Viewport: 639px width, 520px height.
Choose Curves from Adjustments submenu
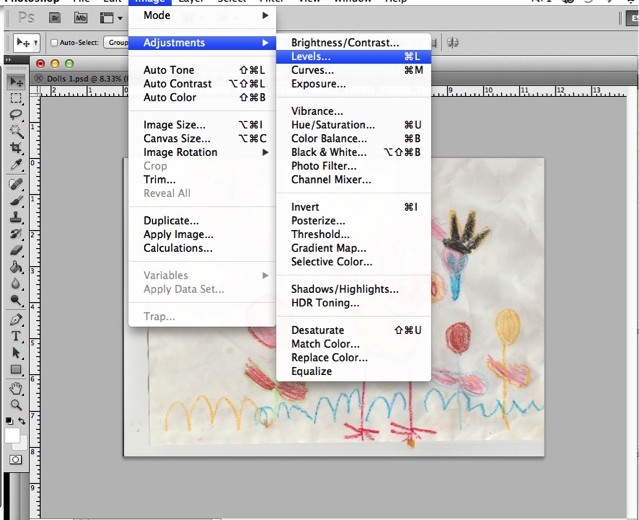pyautogui.click(x=353, y=70)
